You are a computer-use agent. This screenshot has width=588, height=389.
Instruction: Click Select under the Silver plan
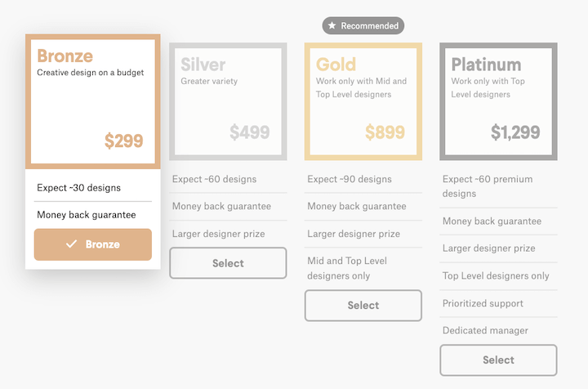pos(228,263)
